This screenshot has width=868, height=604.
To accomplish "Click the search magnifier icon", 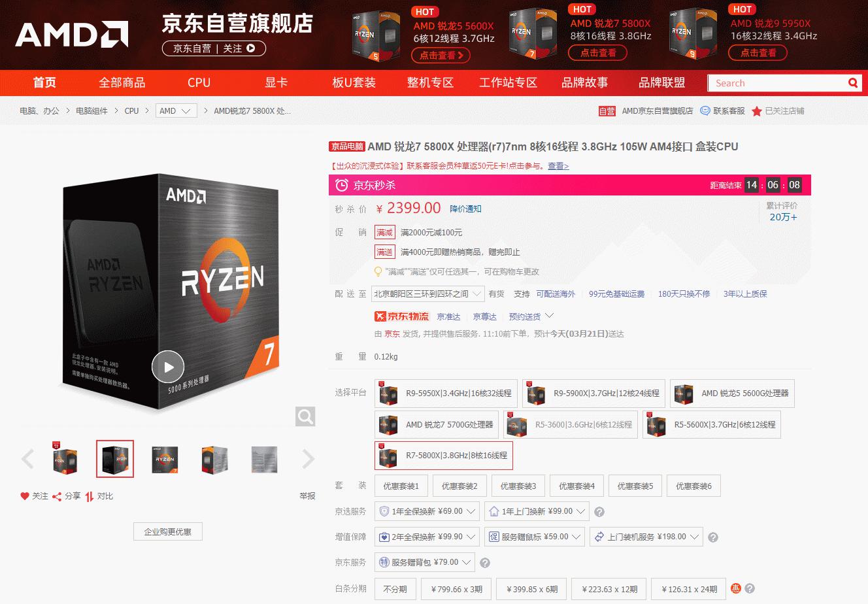I will pos(852,83).
